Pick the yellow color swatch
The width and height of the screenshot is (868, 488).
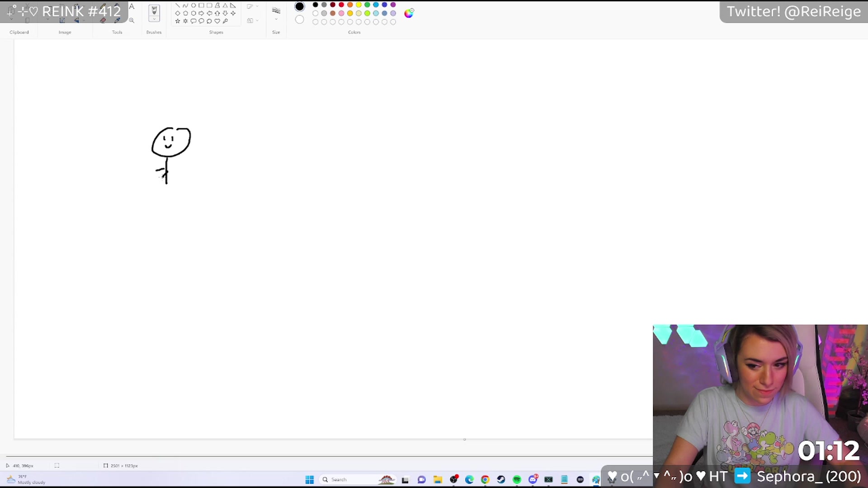(359, 5)
